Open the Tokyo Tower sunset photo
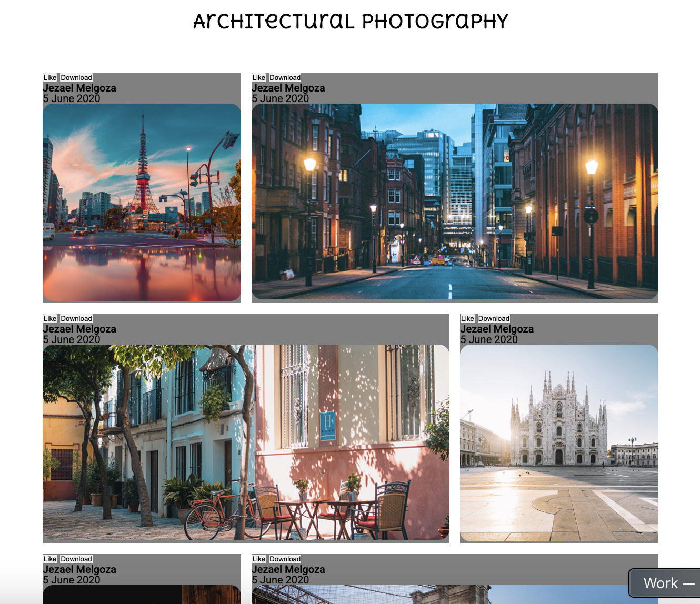Viewport: 700px width, 604px height. click(x=142, y=203)
